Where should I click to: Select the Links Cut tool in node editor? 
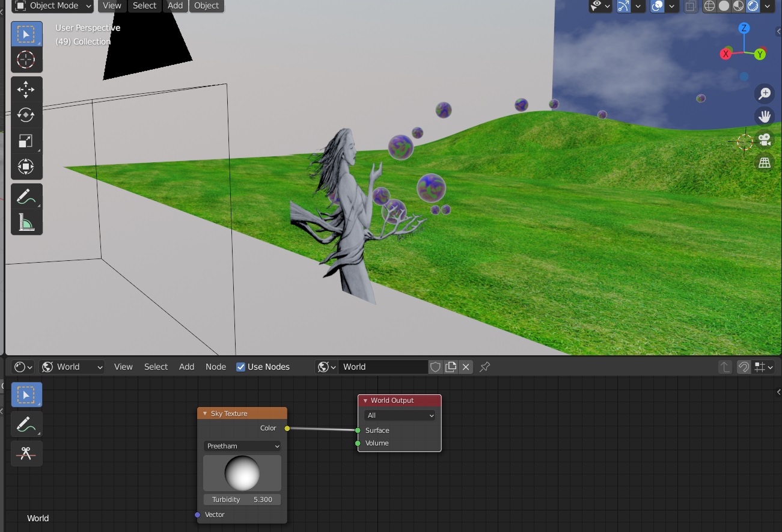click(x=26, y=453)
